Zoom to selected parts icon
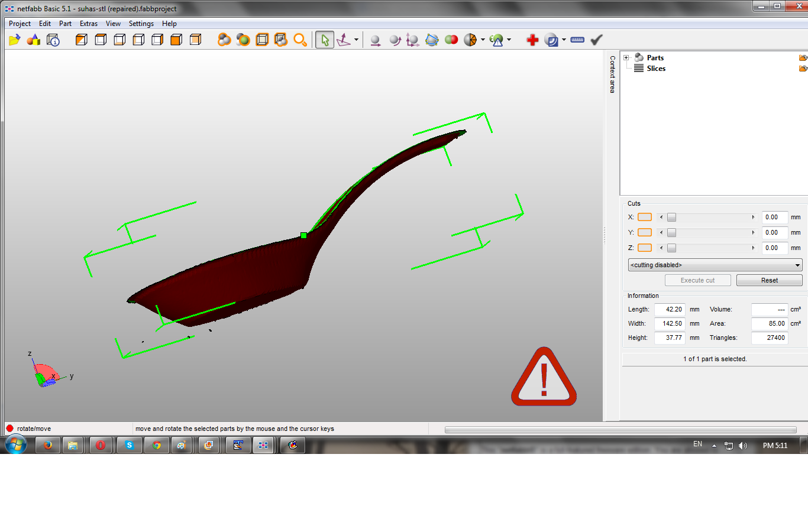 coord(243,40)
